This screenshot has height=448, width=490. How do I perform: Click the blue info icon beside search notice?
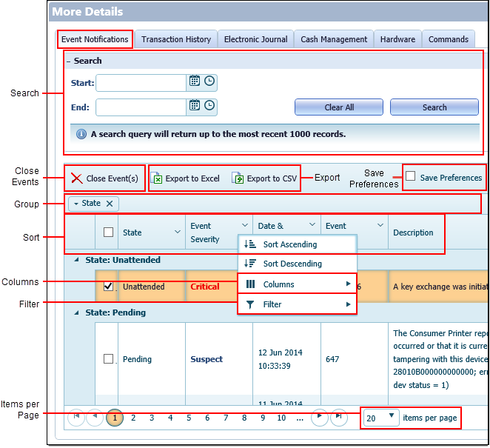pyautogui.click(x=81, y=134)
